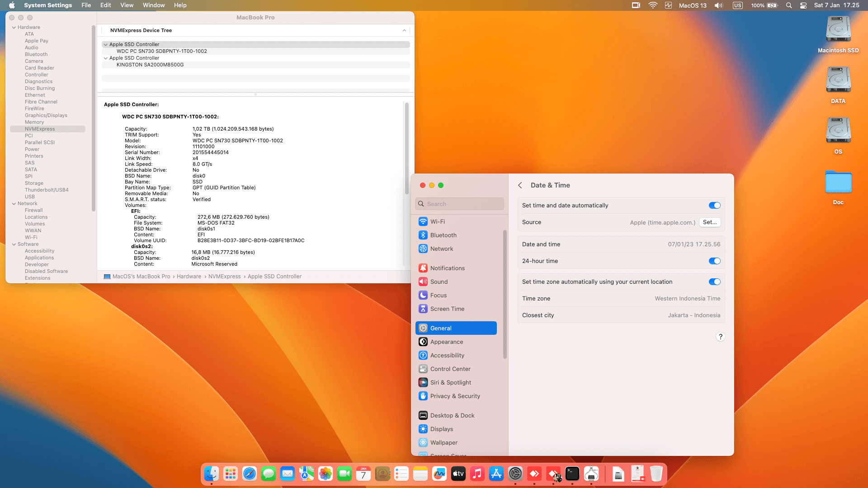The image size is (868, 488).
Task: Launch Safari from the Dock
Action: point(250,474)
